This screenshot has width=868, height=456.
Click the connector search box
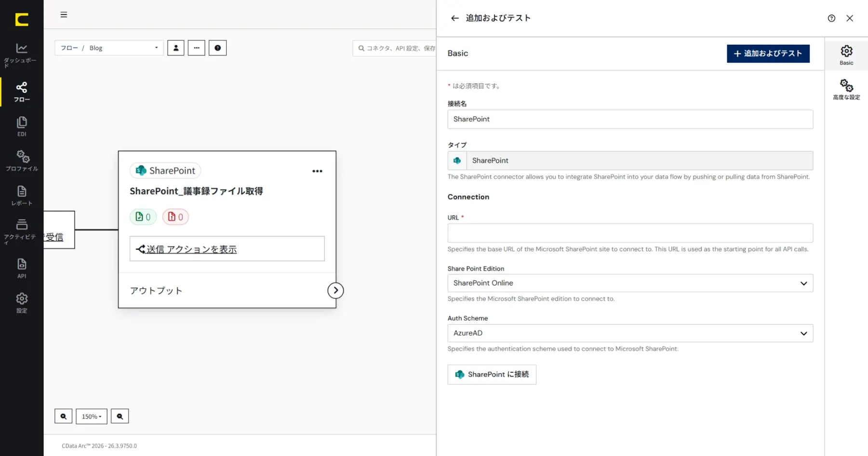[x=395, y=48]
